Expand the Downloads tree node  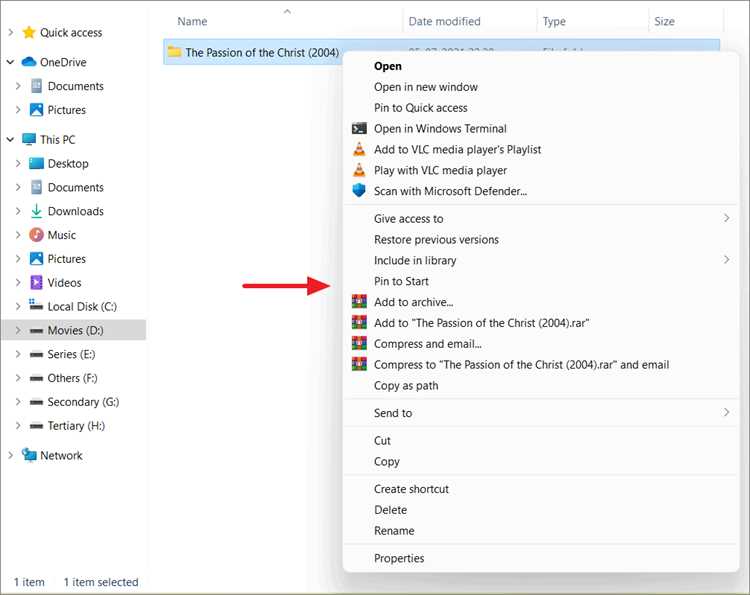pos(18,211)
